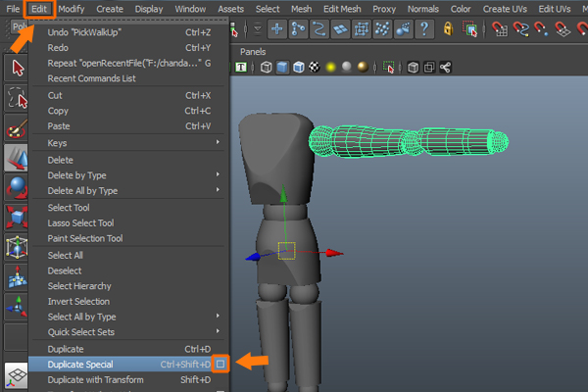Open the Edit Mesh menu
Viewport: 588px width, 392px height.
(343, 9)
